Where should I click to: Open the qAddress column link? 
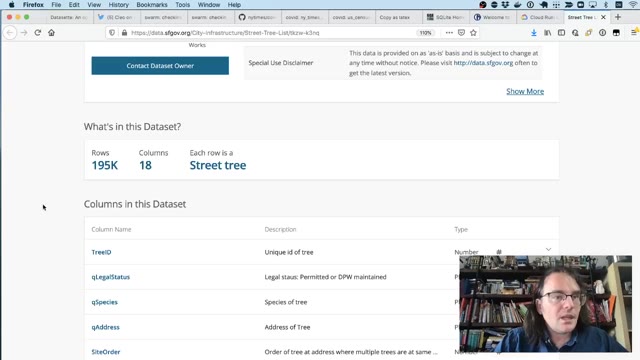tap(105, 327)
